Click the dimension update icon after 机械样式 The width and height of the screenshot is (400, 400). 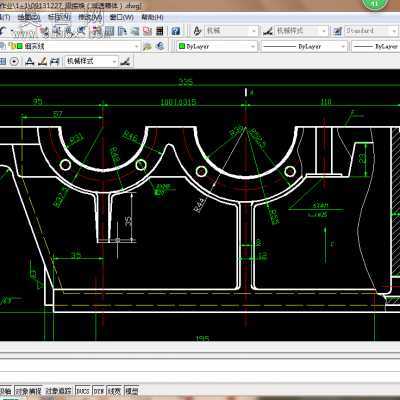click(x=125, y=61)
